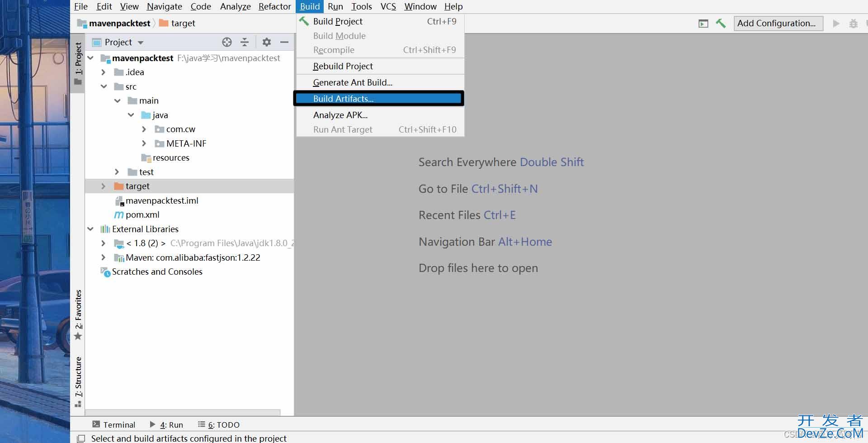Click the mavenpacktest.iml file icon
Screen dimensions: 868x443
[119, 201]
